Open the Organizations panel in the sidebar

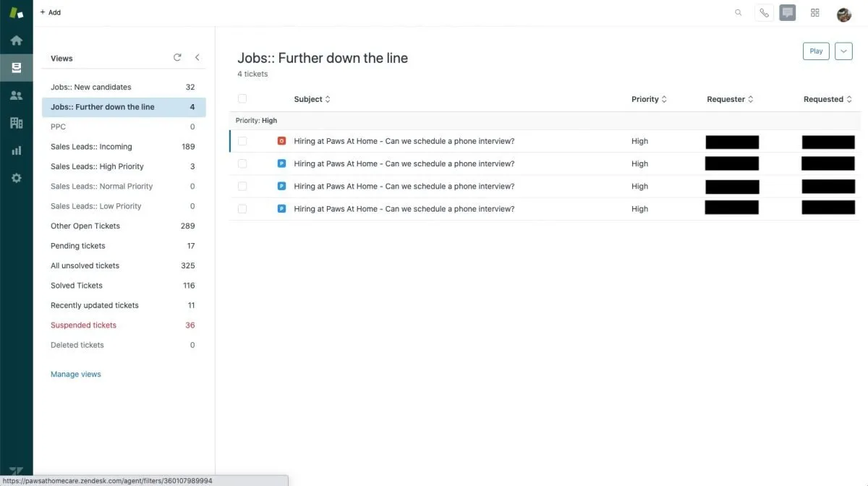[16, 122]
